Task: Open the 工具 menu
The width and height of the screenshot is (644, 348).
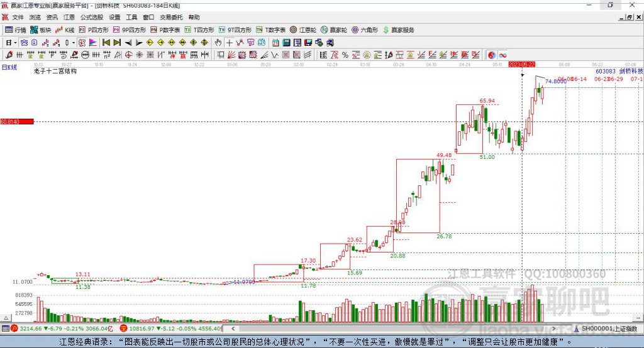Action: [x=131, y=17]
